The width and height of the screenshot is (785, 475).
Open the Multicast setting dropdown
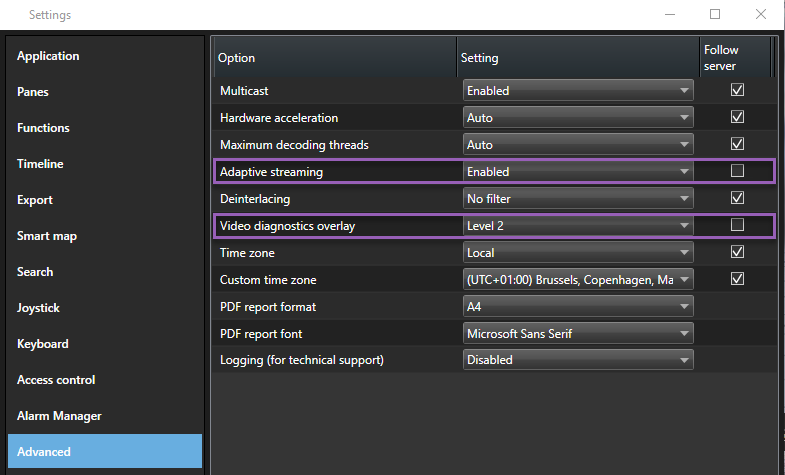tap(578, 90)
